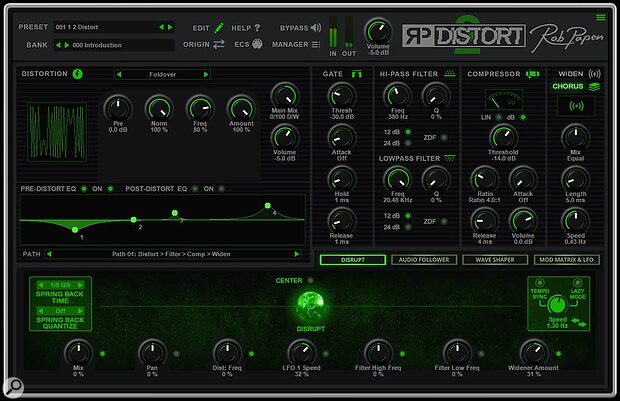The height and width of the screenshot is (401, 620).
Task: Toggle the Center LED
Action: click(310, 280)
